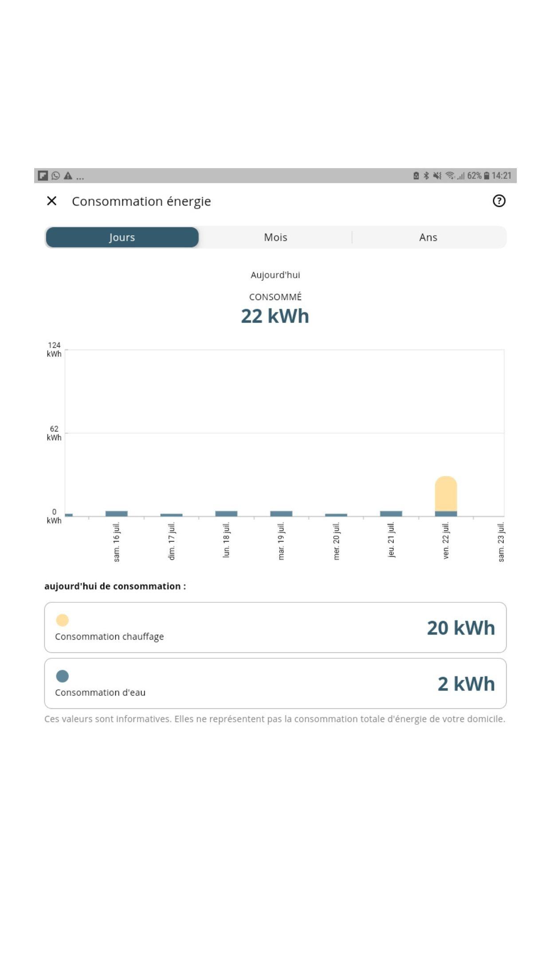This screenshot has width=551, height=980.
Task: Tap the Flipboard notification icon
Action: tap(43, 176)
